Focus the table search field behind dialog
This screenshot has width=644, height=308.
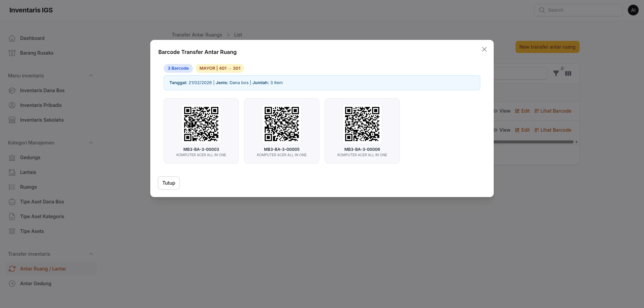[x=521, y=73]
